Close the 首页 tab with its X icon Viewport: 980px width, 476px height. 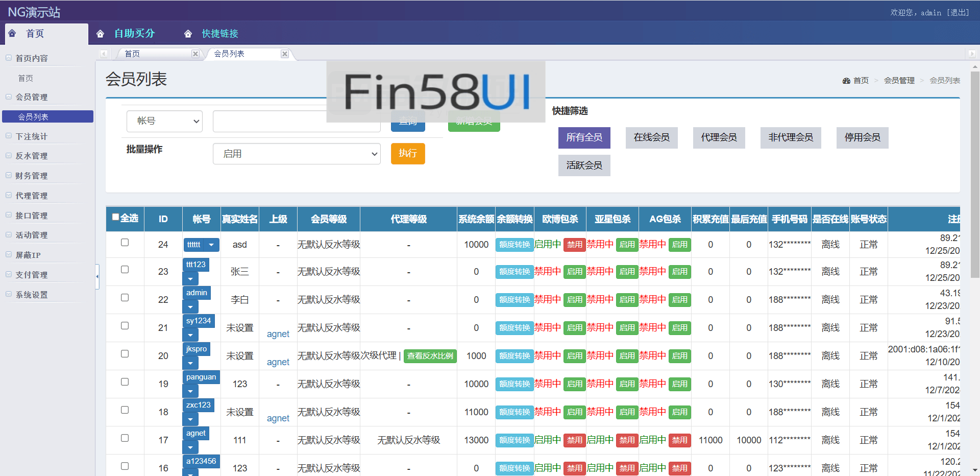[195, 54]
